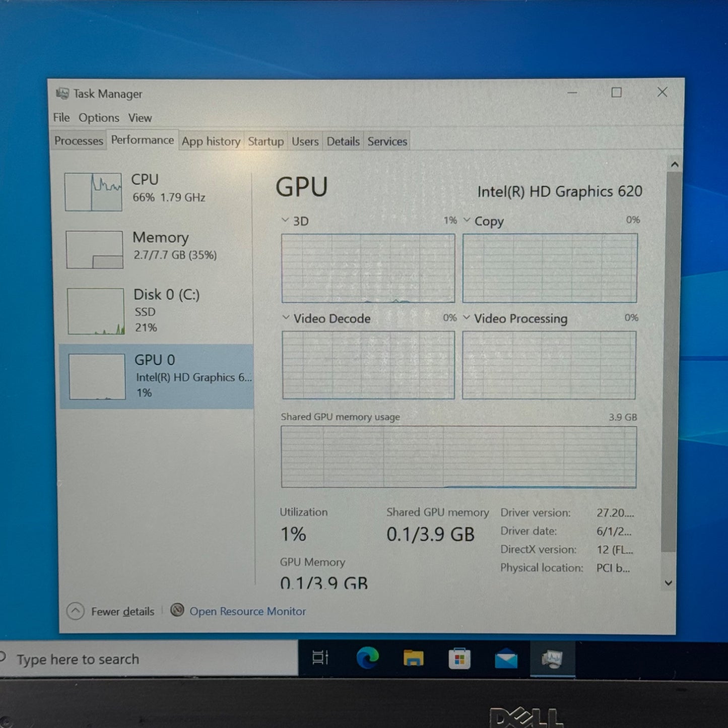Image resolution: width=728 pixels, height=728 pixels.
Task: Click the Resource Monitor icon
Action: pos(177,611)
